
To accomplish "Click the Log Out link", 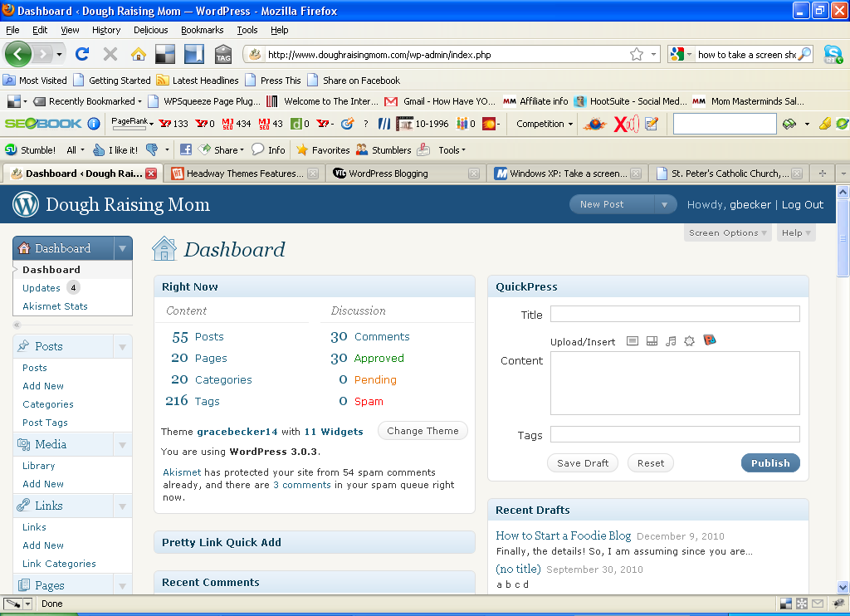I will click(803, 204).
